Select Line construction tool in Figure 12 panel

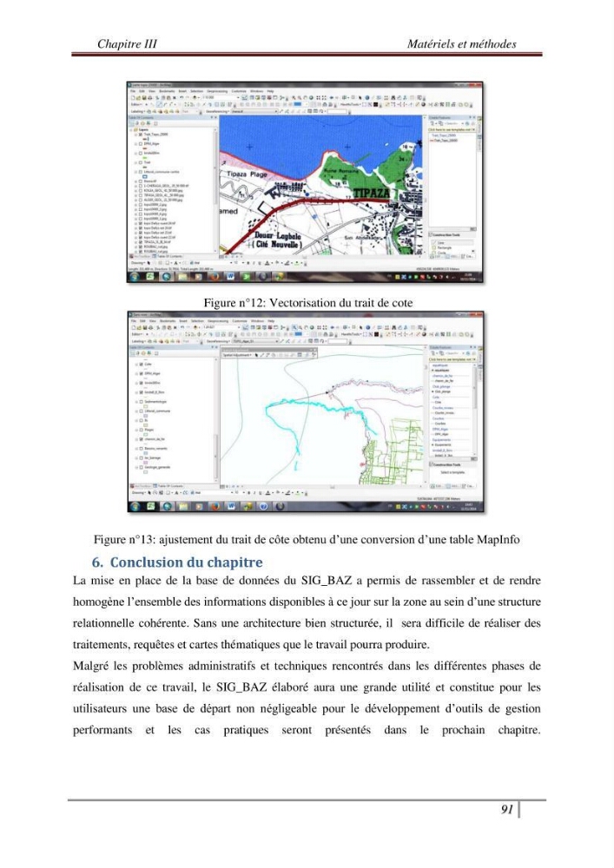click(452, 243)
